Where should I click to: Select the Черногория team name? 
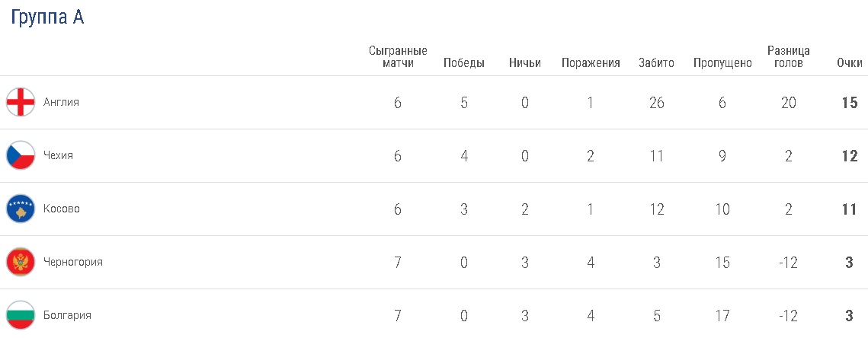point(73,262)
